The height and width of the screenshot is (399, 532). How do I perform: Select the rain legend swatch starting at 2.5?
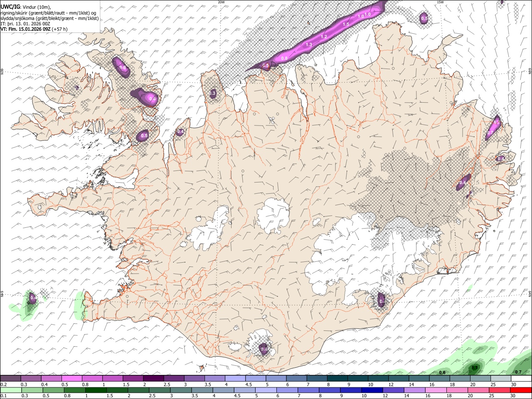coord(160,390)
